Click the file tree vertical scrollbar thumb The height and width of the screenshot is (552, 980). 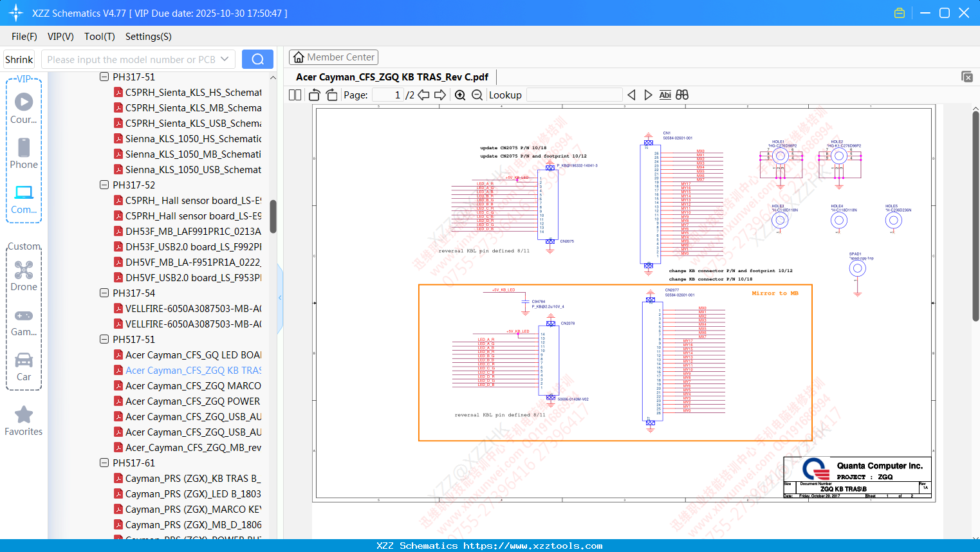coord(273,216)
